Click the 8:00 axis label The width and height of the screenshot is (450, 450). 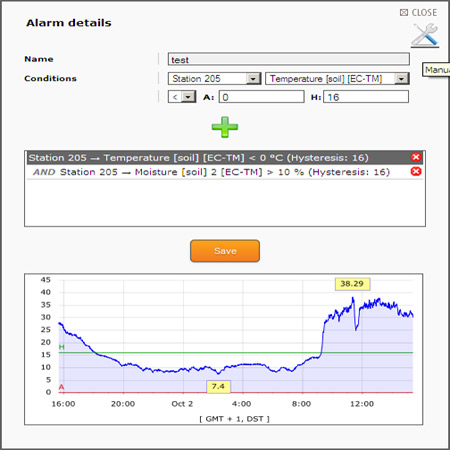pyautogui.click(x=301, y=404)
